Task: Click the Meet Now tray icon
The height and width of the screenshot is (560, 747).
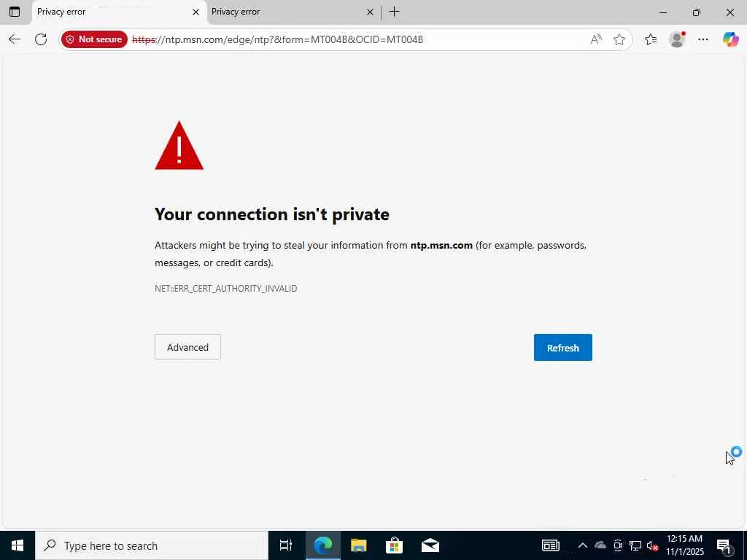Action: [618, 545]
